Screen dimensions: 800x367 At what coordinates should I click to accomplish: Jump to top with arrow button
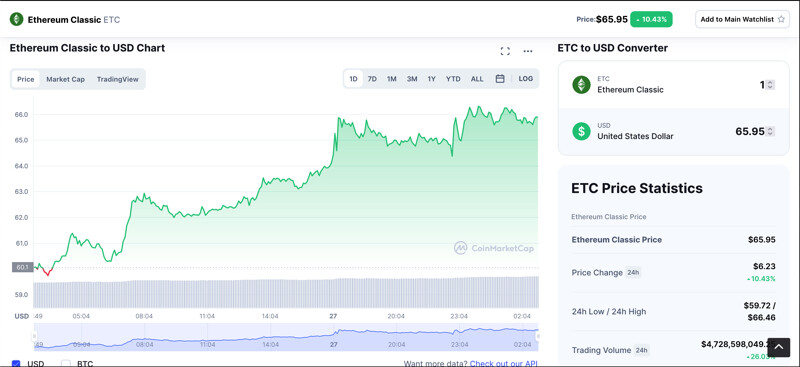[779, 348]
